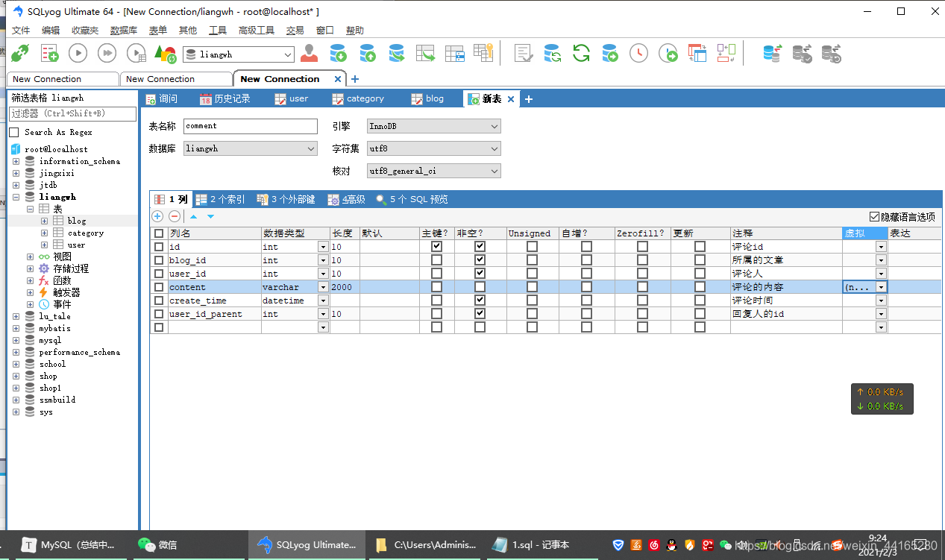Switch to the 2 个索引 tab

click(221, 200)
